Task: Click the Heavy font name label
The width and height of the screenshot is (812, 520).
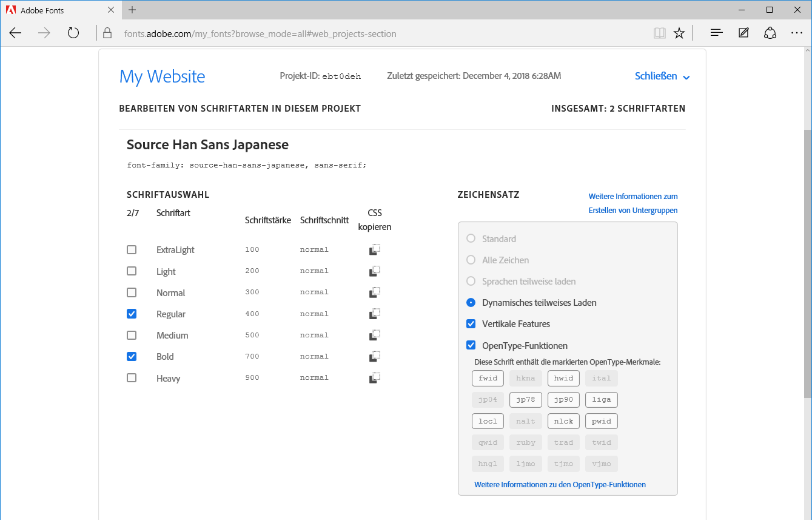Action: [x=169, y=378]
